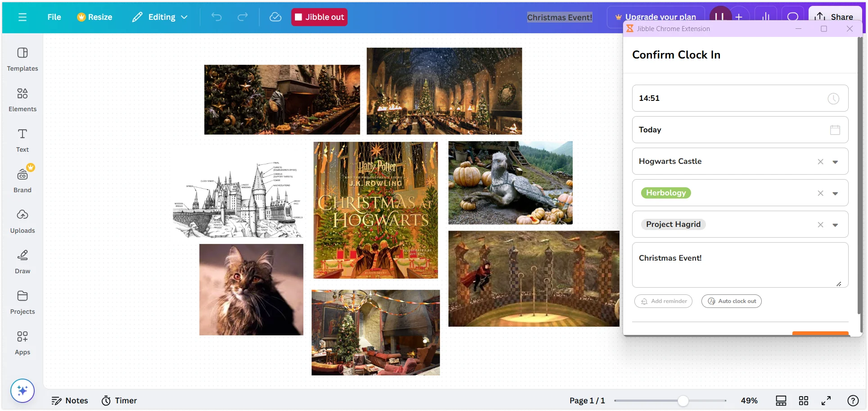This screenshot has width=868, height=411.
Task: Click the Today date field
Action: coord(740,130)
